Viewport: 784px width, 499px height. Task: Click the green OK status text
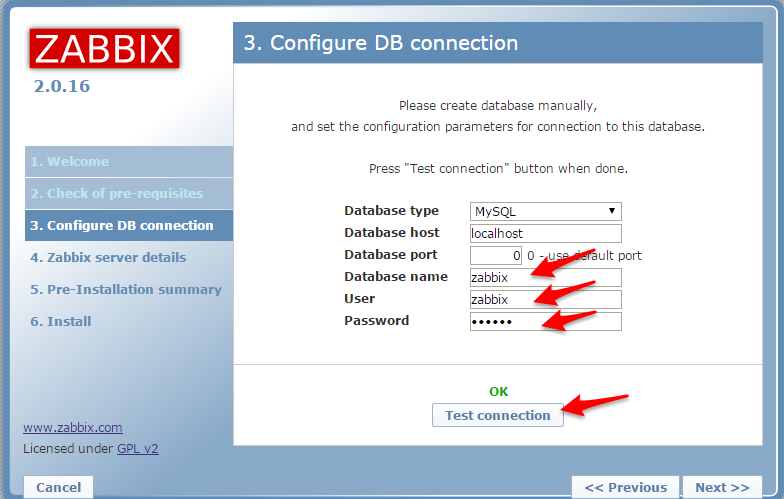(498, 392)
